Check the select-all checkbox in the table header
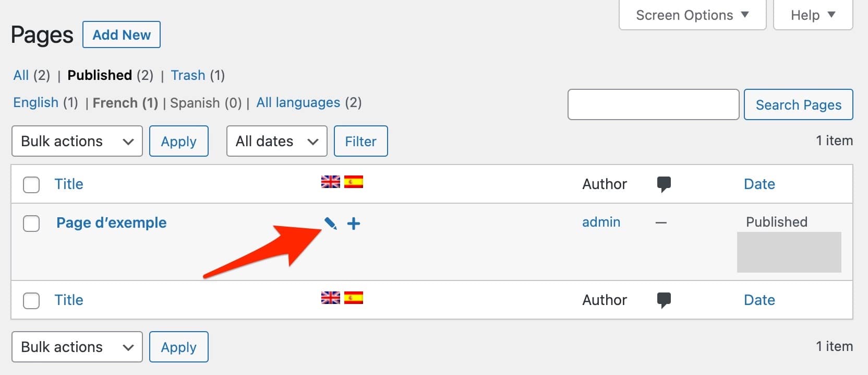The width and height of the screenshot is (868, 375). (x=31, y=184)
